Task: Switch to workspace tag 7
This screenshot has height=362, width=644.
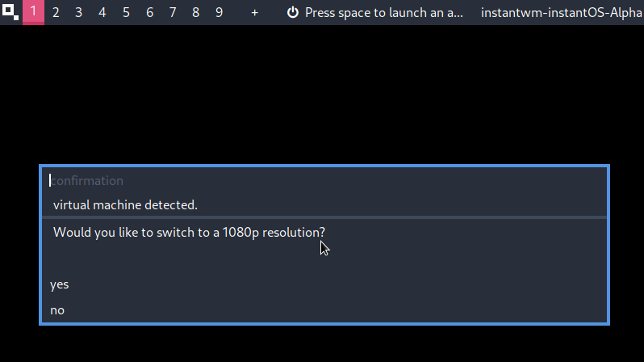Action: pyautogui.click(x=173, y=13)
